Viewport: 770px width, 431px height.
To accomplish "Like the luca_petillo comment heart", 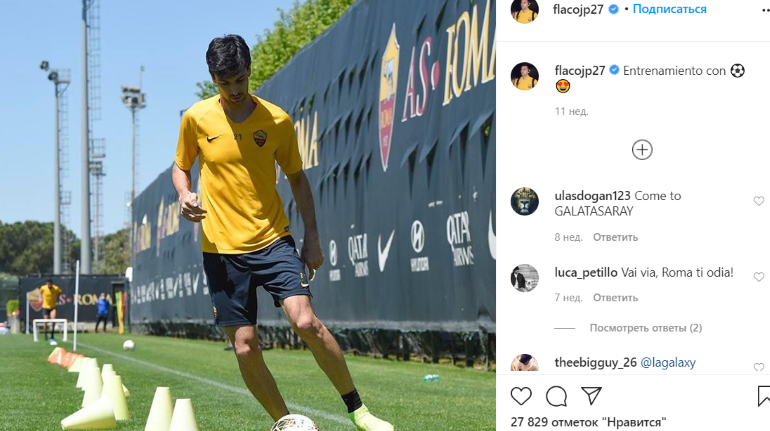I will coord(759,277).
